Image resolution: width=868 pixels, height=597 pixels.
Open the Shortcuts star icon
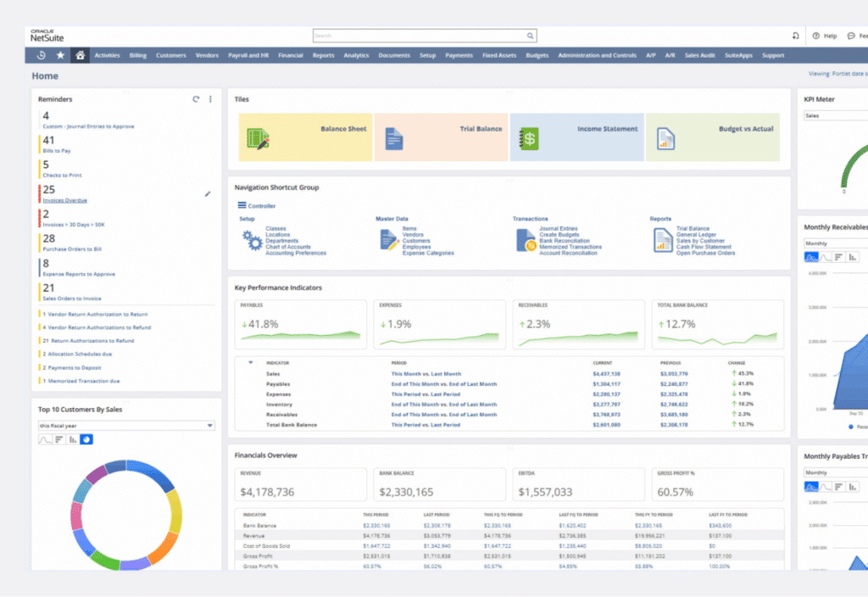[x=60, y=55]
